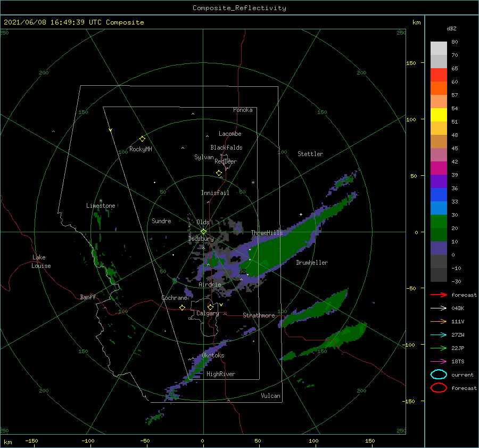The image size is (479, 448).
Task: Click the 150 tick on right axis
Action: tap(411, 63)
